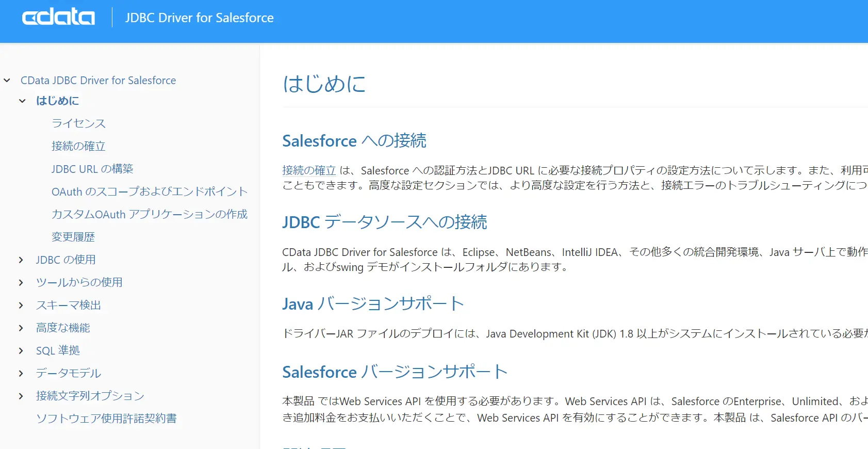This screenshot has width=868, height=449.
Task: Expand the スキーマ検出 section
Action: tap(21, 306)
